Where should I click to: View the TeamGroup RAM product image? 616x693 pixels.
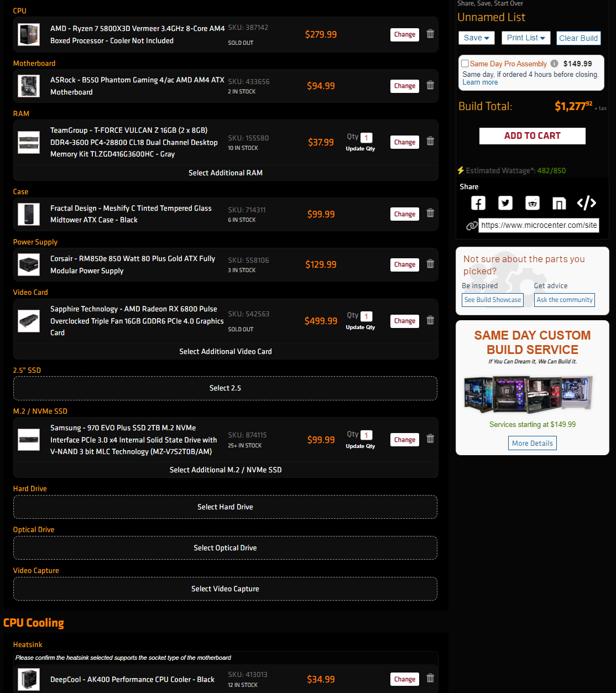pyautogui.click(x=29, y=142)
